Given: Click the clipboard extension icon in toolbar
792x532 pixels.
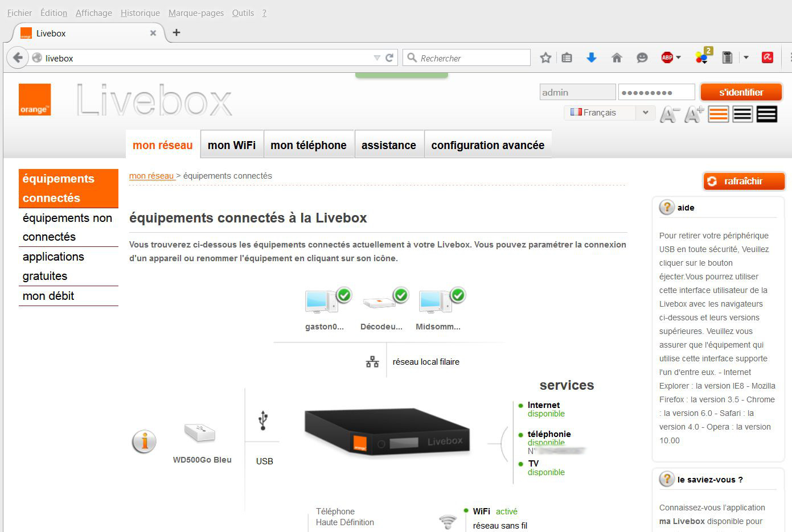Looking at the screenshot, I should [727, 57].
